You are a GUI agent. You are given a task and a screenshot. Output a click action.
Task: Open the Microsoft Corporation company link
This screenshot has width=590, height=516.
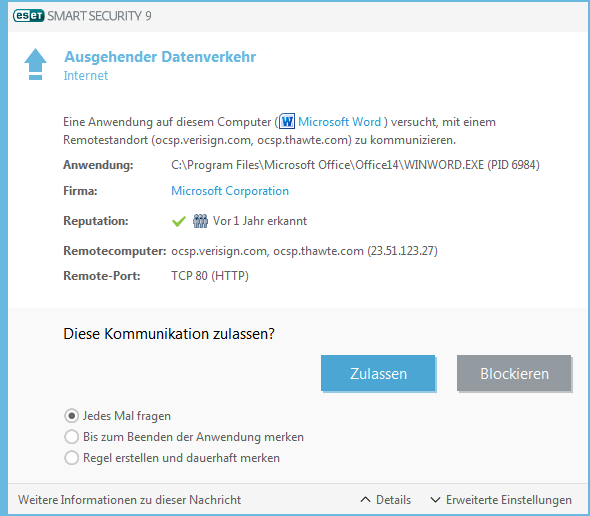pyautogui.click(x=230, y=191)
